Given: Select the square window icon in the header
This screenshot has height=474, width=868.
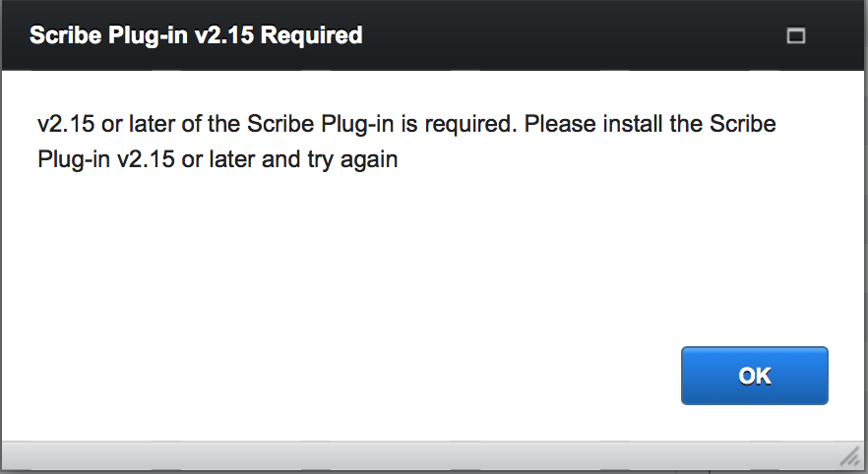Looking at the screenshot, I should click(x=796, y=35).
